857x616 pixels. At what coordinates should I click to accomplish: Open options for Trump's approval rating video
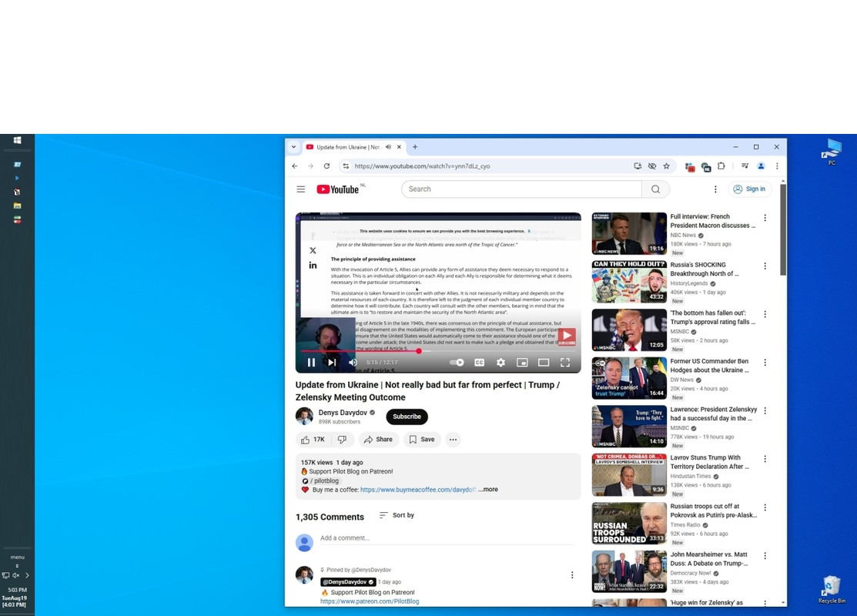[765, 314]
